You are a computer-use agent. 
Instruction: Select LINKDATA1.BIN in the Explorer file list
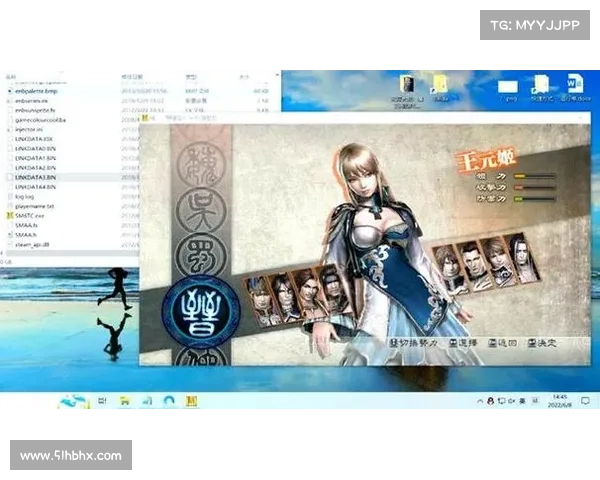[35, 158]
